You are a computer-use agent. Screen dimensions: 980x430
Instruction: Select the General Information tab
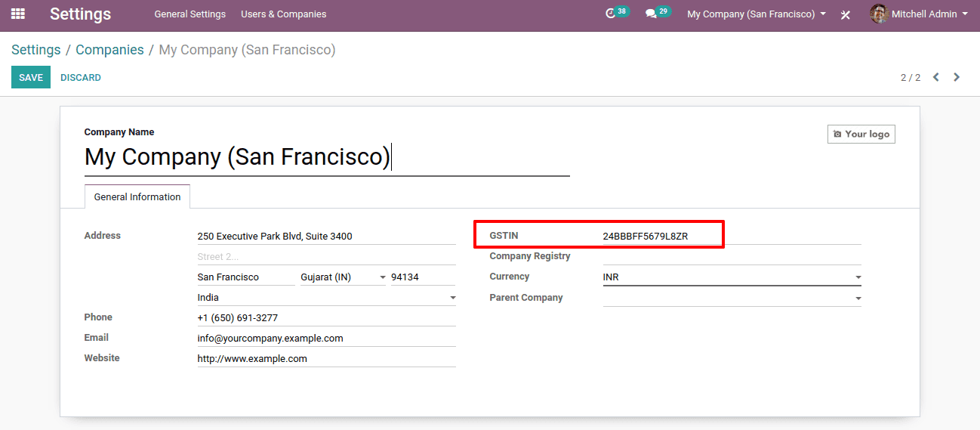(137, 196)
